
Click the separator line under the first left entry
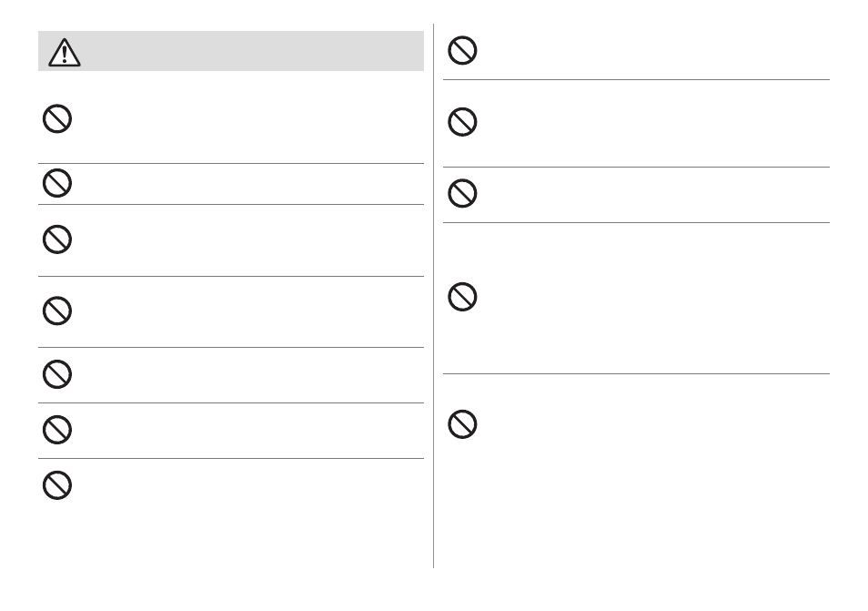pos(231,163)
